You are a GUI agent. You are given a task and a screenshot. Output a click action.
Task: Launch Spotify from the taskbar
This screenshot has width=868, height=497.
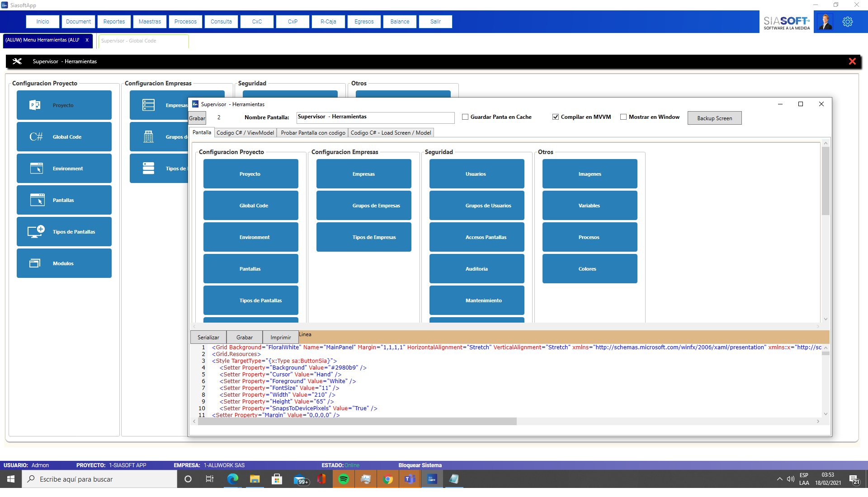pyautogui.click(x=344, y=479)
